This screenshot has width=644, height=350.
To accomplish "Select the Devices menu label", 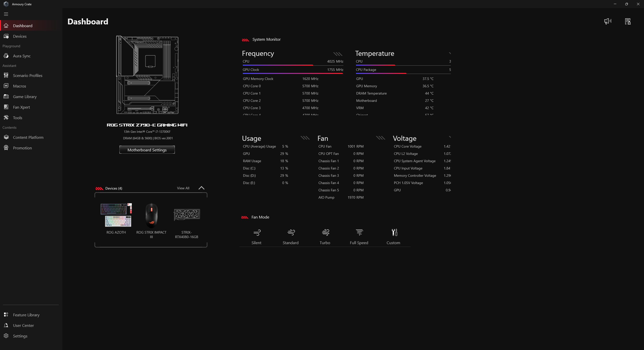I will pyautogui.click(x=20, y=36).
